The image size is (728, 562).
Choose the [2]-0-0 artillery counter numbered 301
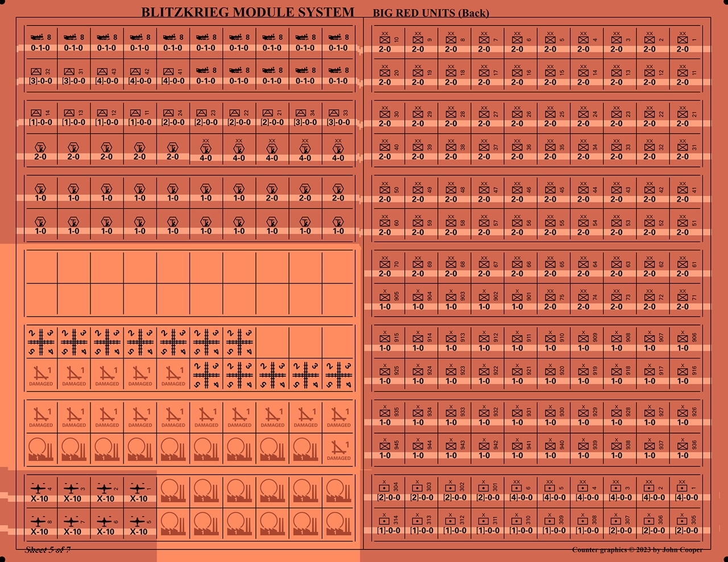pyautogui.click(x=489, y=491)
